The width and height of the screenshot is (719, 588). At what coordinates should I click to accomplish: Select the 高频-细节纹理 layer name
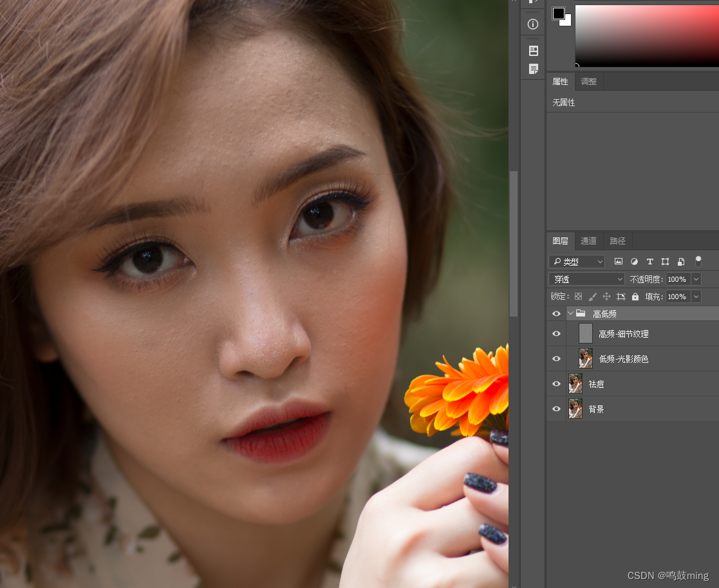[624, 334]
